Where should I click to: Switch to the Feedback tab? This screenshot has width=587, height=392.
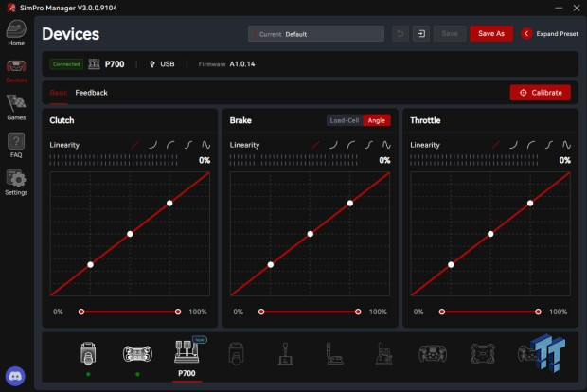(x=91, y=93)
